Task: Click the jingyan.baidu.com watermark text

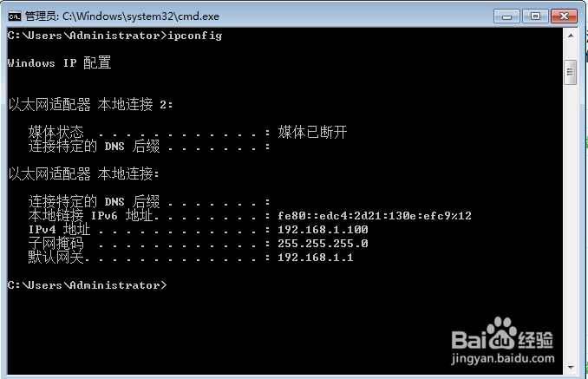Action: coord(502,358)
